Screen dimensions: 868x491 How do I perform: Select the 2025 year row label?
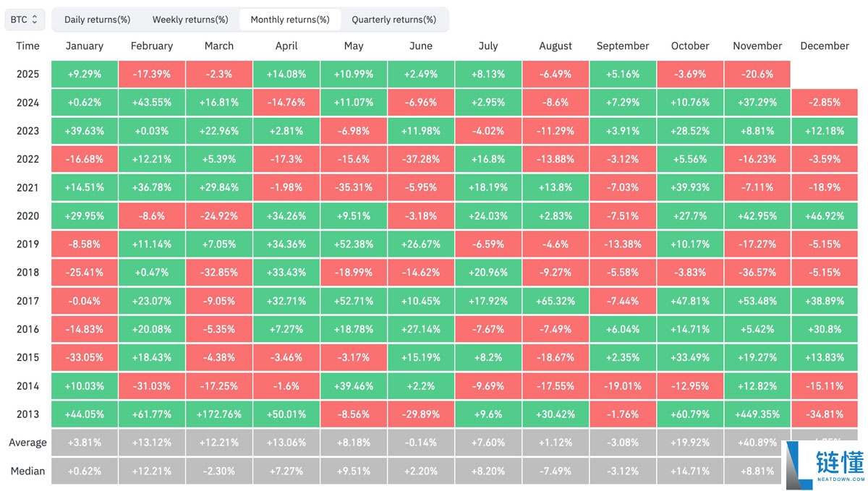27,74
